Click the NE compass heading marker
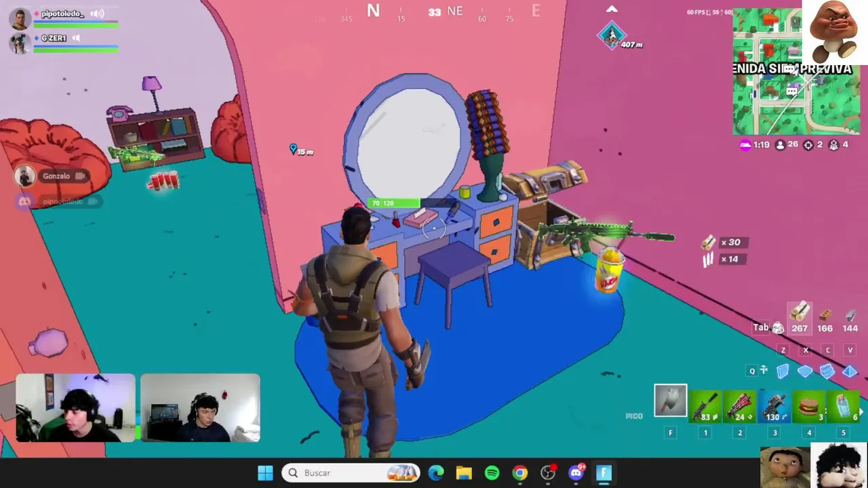 454,12
